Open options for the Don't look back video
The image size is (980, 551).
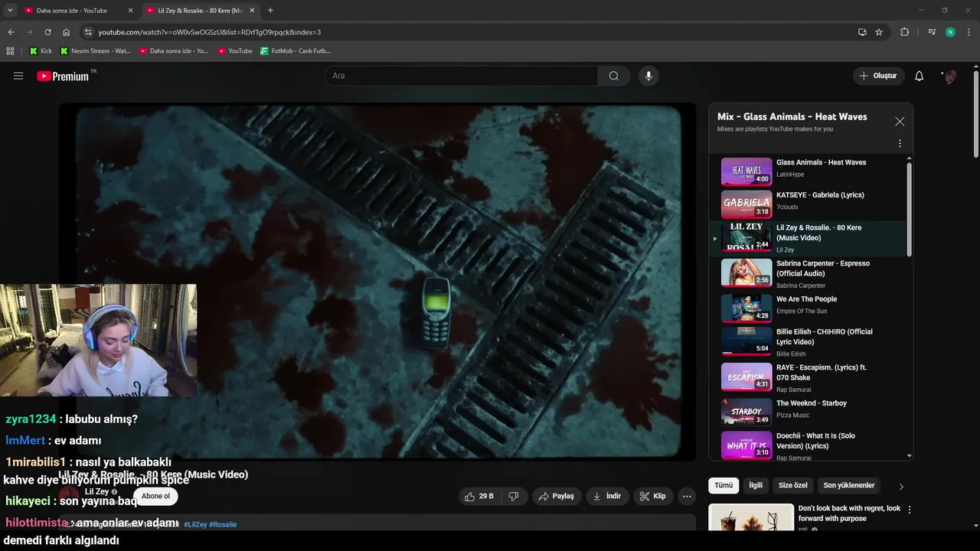point(910,510)
